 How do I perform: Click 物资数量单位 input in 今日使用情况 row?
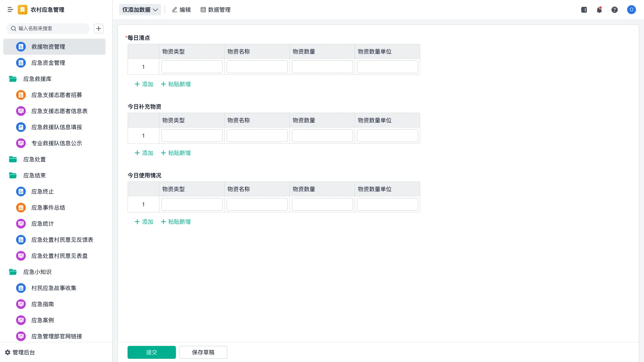click(388, 204)
